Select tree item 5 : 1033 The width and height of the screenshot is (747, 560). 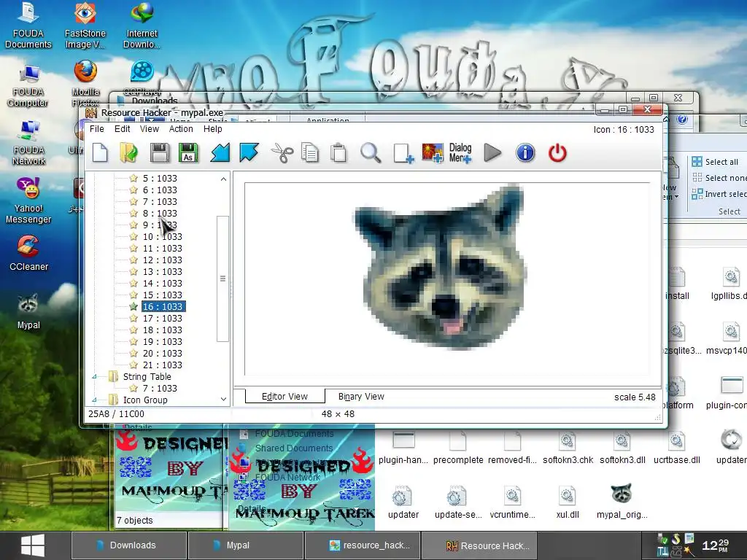pyautogui.click(x=160, y=178)
